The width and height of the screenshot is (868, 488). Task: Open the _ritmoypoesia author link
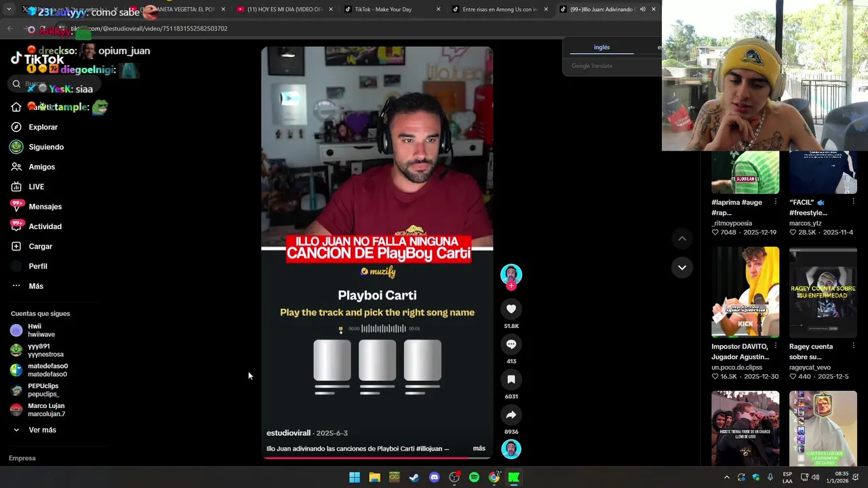[x=732, y=223]
